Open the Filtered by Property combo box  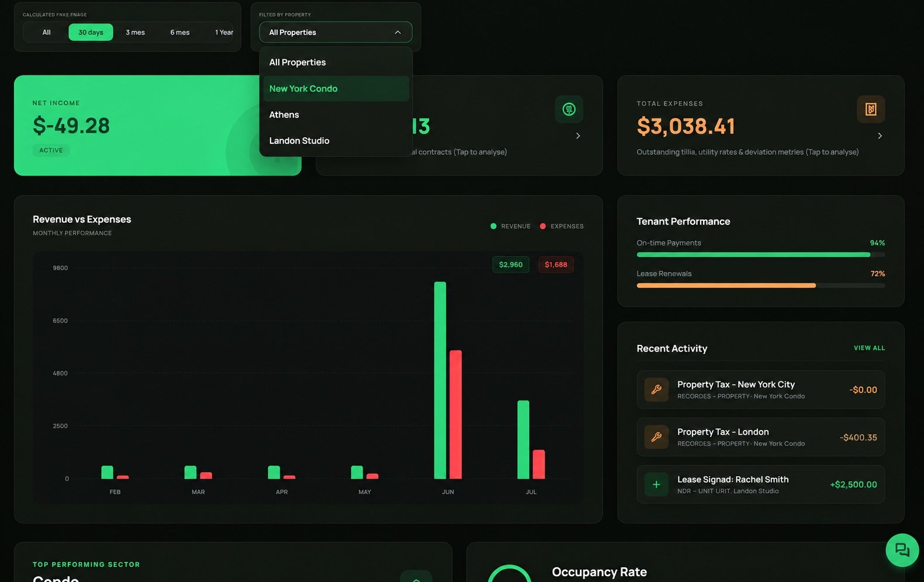[x=335, y=32]
